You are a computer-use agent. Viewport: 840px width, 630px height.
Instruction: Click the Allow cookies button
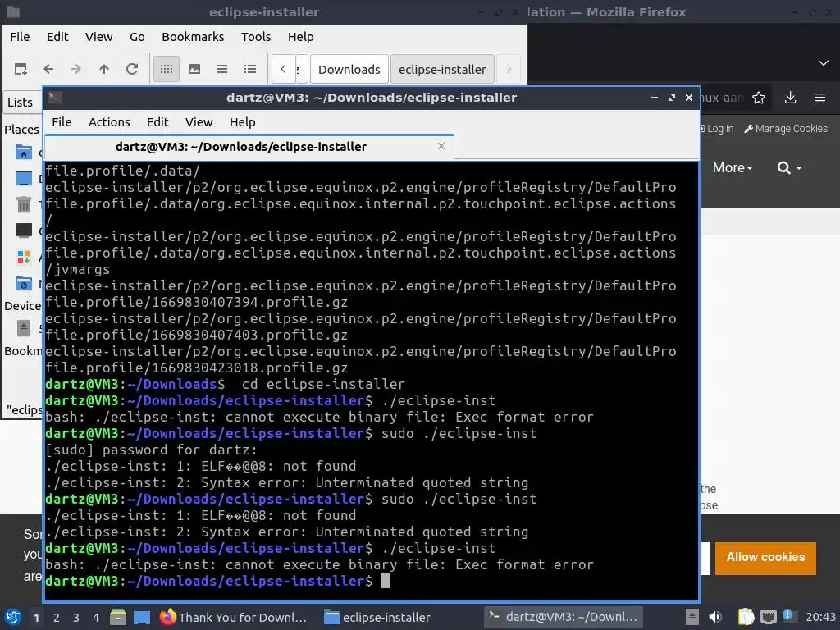pyautogui.click(x=765, y=557)
